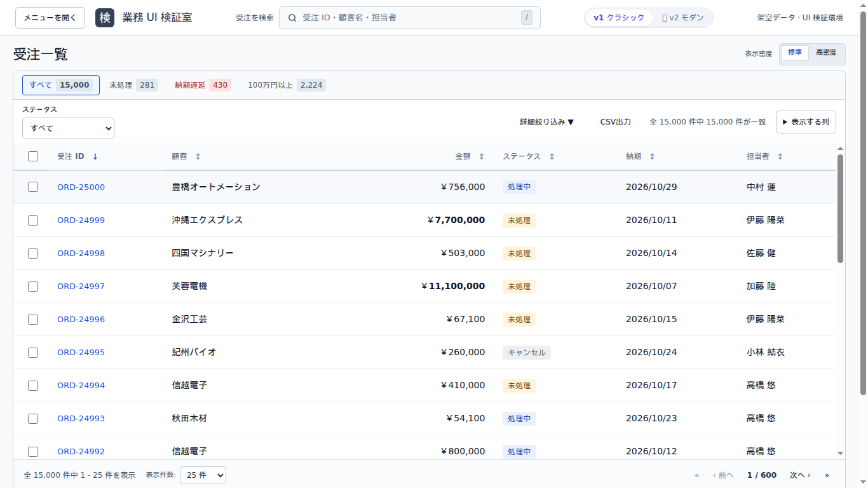Image resolution: width=868 pixels, height=488 pixels.
Task: Click the 検 app logo icon
Action: coord(105,18)
